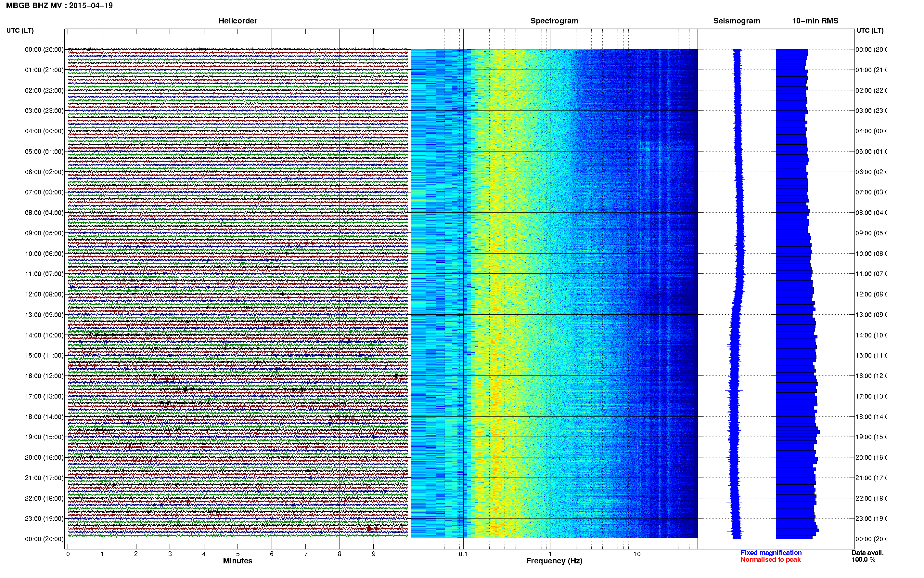The image size is (924, 578).
Task: Click left time label '22:00 (18:00)'
Action: [x=44, y=498]
